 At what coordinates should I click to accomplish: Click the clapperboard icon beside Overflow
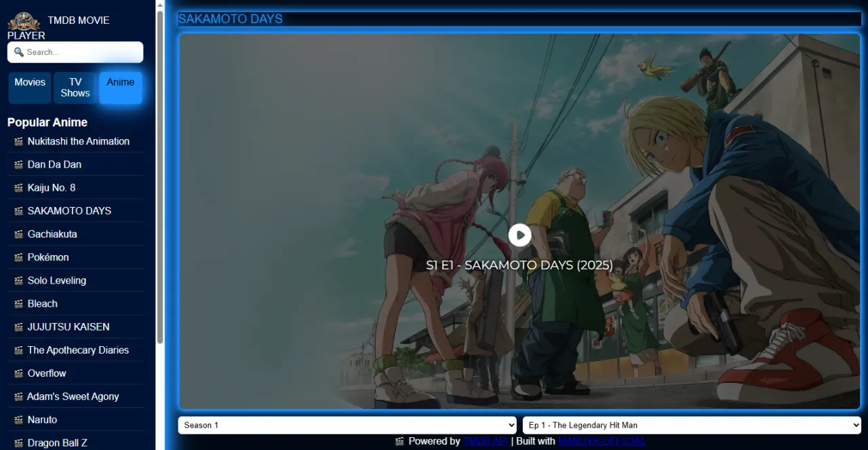(19, 373)
